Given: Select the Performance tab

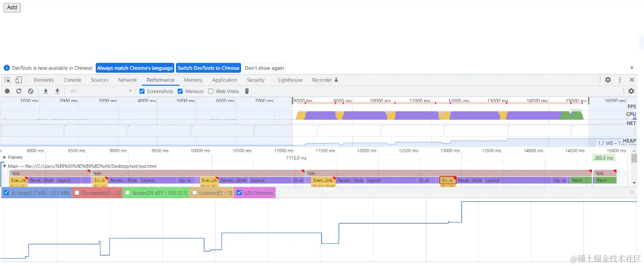Looking at the screenshot, I should [x=160, y=80].
